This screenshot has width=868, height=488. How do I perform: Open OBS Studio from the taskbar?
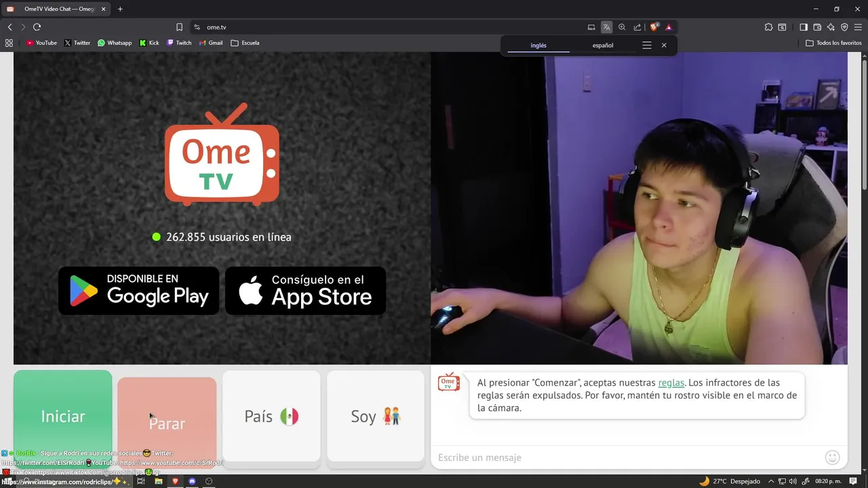click(x=209, y=481)
